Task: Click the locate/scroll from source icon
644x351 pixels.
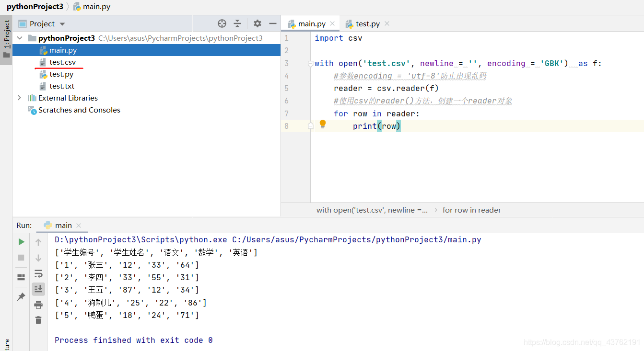Action: tap(222, 23)
